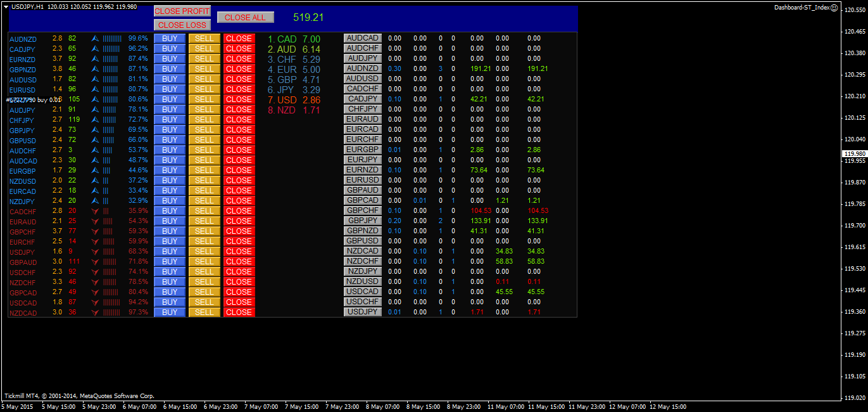
Task: Click BUY in the AUDUSD row
Action: (x=170, y=79)
